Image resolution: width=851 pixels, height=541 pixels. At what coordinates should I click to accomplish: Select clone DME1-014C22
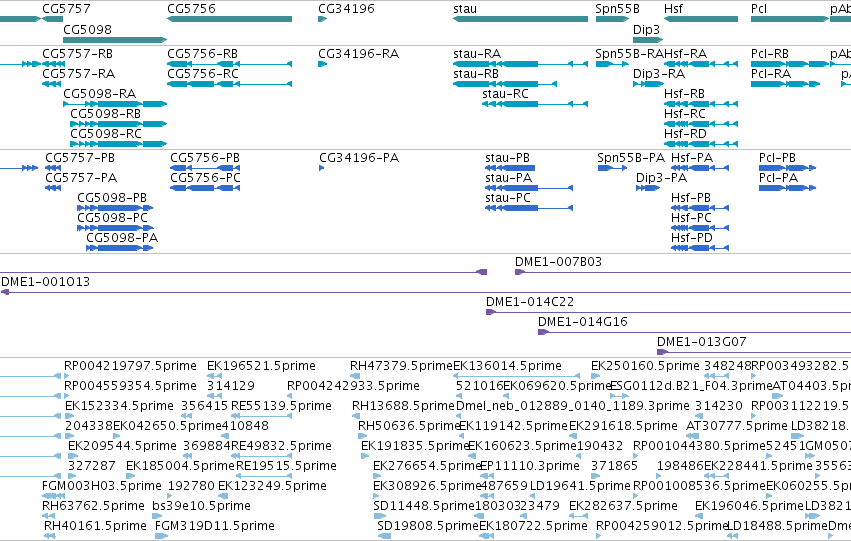(530, 302)
